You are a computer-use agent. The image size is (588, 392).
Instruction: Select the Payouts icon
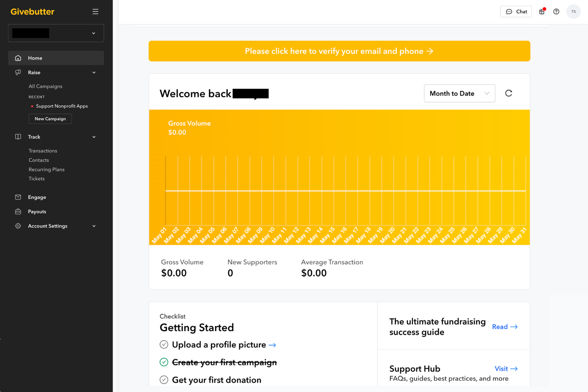tap(17, 211)
